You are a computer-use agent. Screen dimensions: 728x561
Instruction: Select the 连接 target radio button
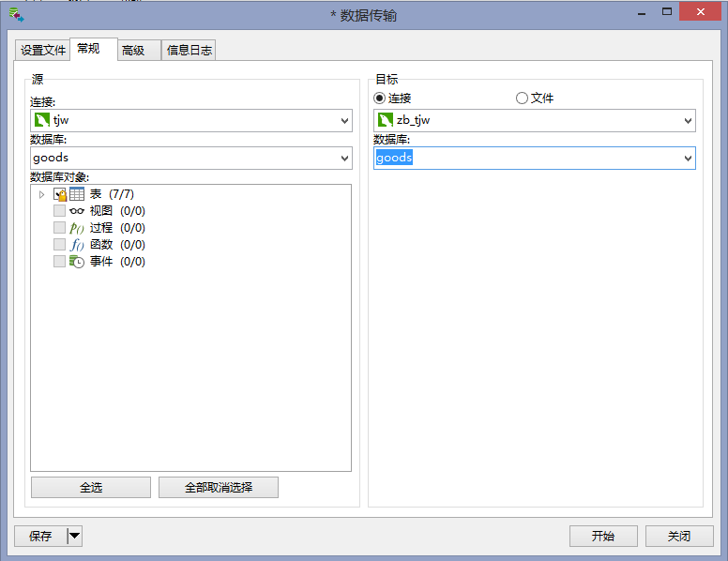[379, 98]
